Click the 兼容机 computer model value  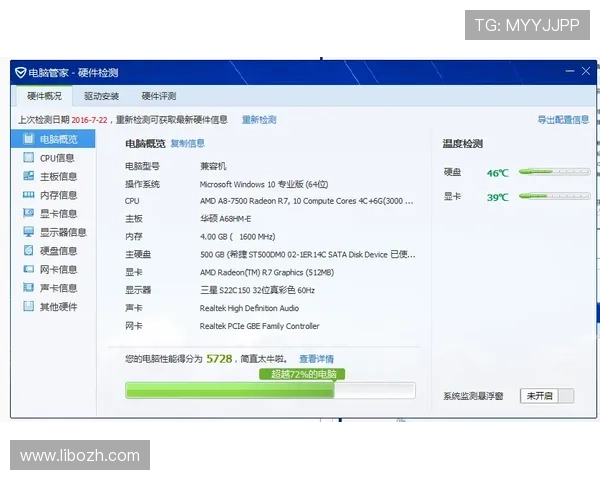pyautogui.click(x=213, y=166)
